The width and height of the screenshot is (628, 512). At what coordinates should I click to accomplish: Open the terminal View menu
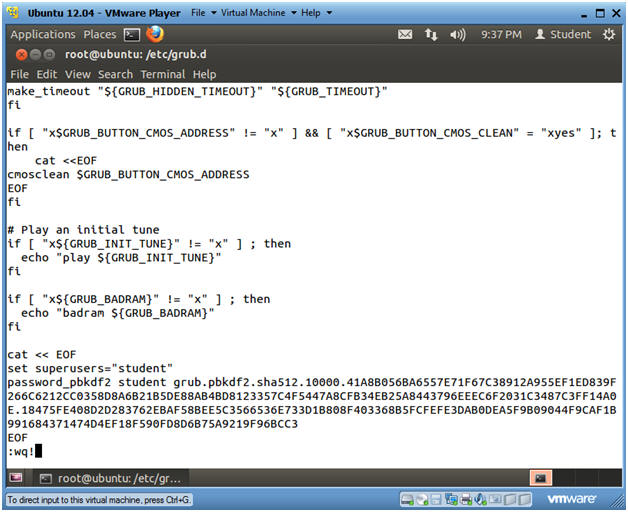pyautogui.click(x=77, y=74)
